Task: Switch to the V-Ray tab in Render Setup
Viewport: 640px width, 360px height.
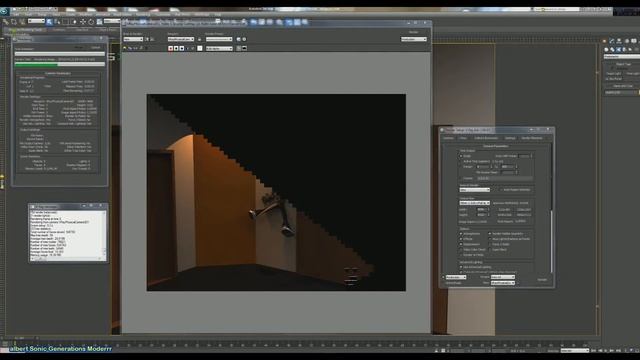Action: coord(462,138)
